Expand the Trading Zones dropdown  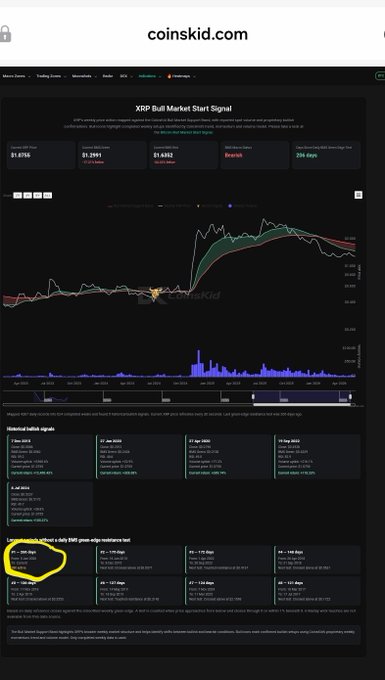[51, 76]
